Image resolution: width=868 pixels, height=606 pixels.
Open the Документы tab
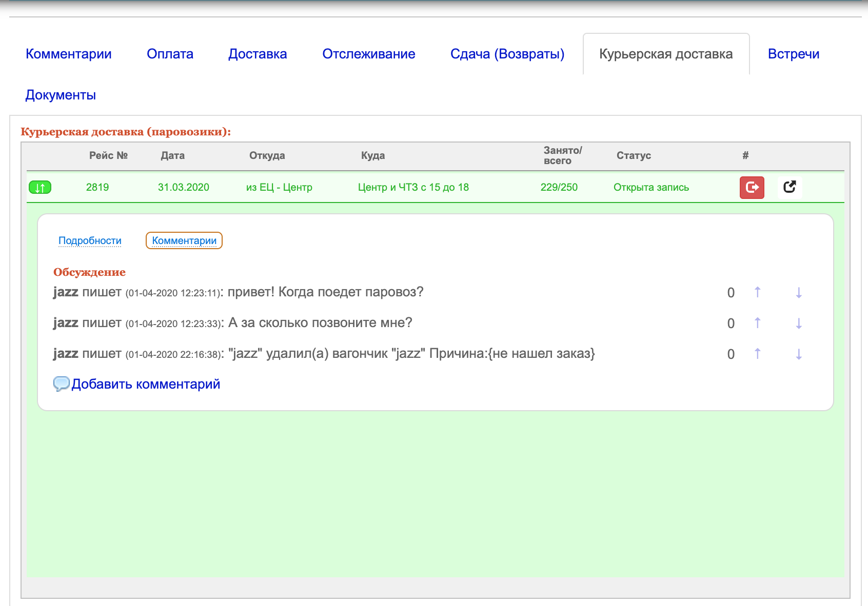(61, 95)
